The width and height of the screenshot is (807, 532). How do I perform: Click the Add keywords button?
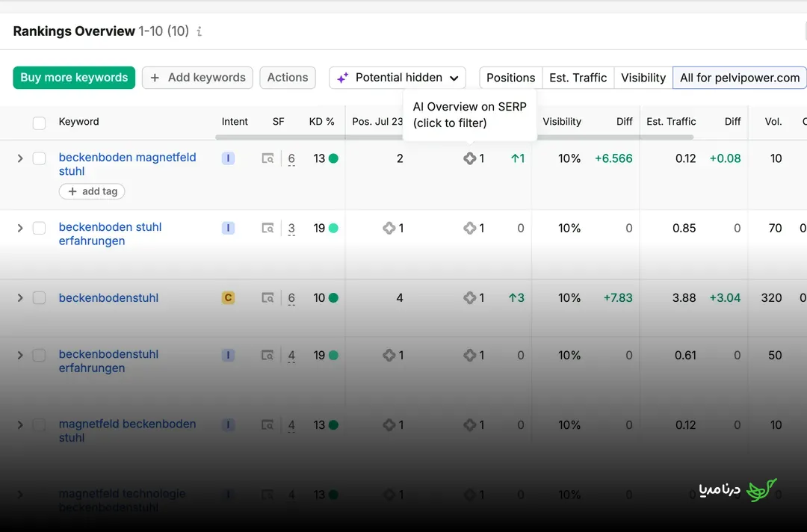tap(197, 78)
